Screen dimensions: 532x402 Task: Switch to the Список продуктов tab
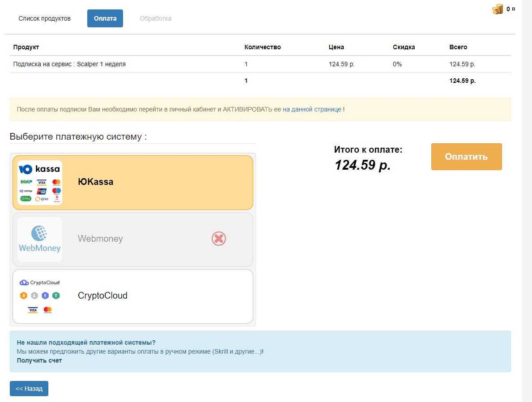(x=44, y=18)
